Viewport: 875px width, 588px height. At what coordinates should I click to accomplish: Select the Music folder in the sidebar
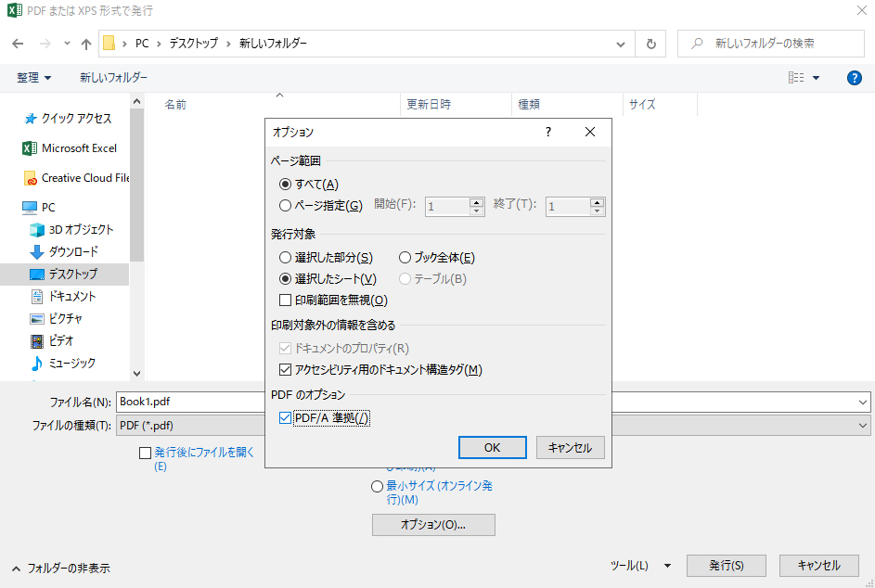pyautogui.click(x=71, y=364)
